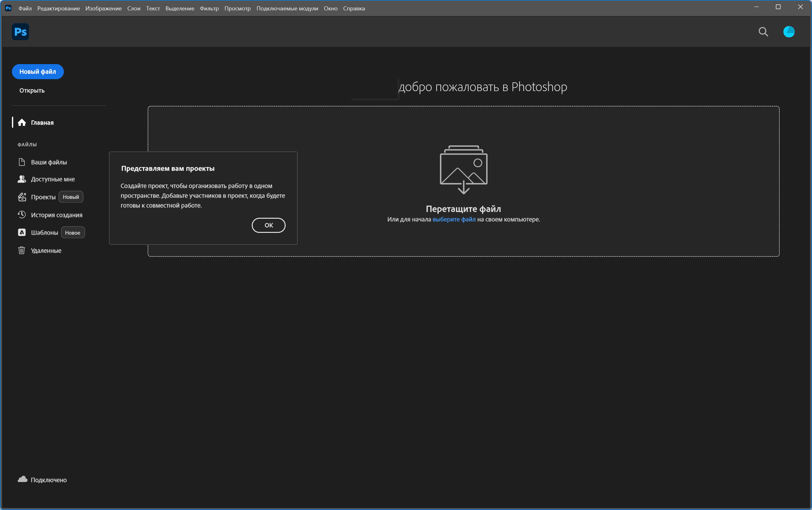
Task: Click Открыть to open a file
Action: pyautogui.click(x=32, y=90)
